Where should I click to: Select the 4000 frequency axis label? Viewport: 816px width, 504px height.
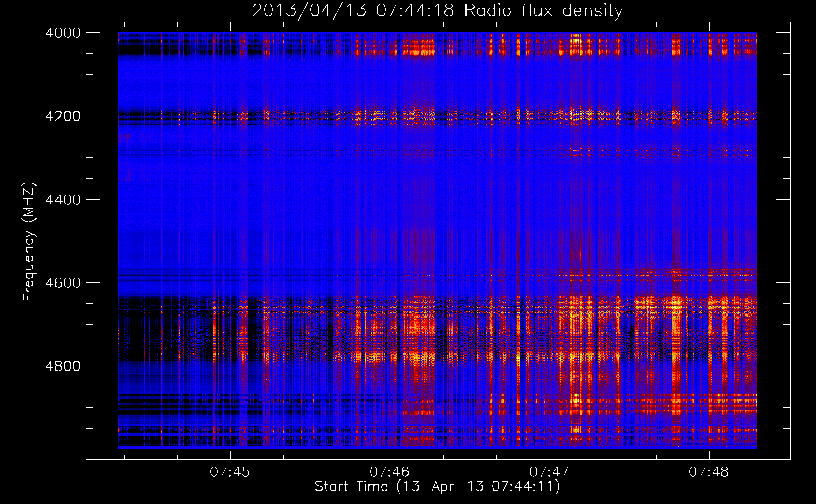point(63,33)
